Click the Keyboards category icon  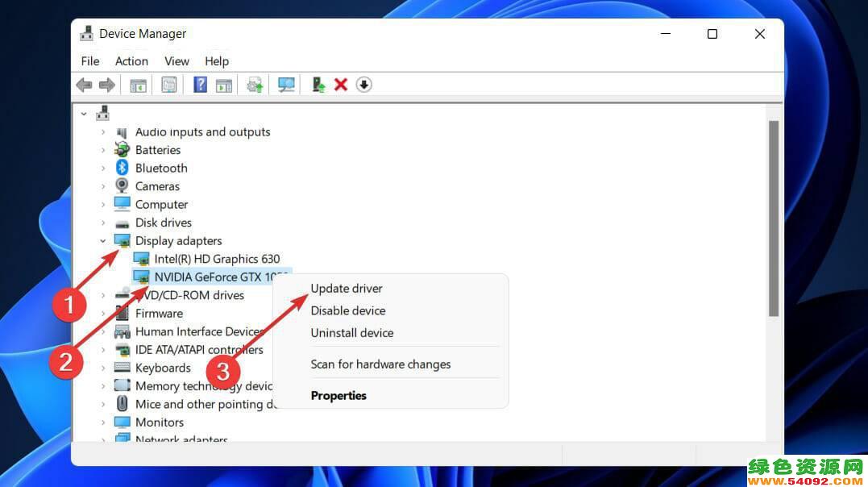122,368
